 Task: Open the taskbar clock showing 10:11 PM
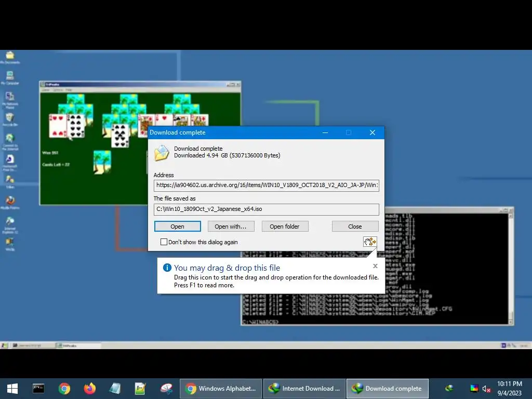(x=509, y=389)
